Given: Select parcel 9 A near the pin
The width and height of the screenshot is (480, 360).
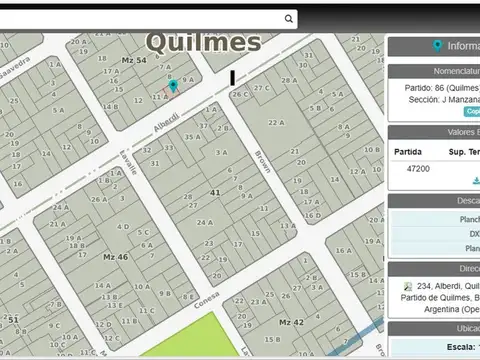Looking at the screenshot, I should (188, 80).
